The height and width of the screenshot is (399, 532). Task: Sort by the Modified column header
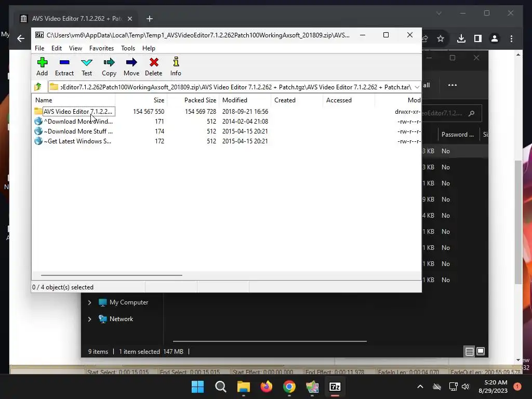(245, 100)
